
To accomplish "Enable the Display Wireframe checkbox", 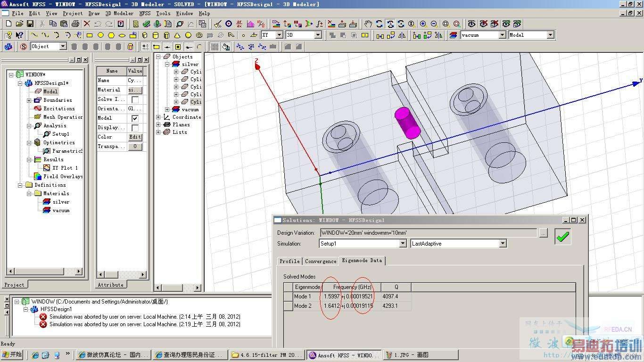I will coord(135,128).
